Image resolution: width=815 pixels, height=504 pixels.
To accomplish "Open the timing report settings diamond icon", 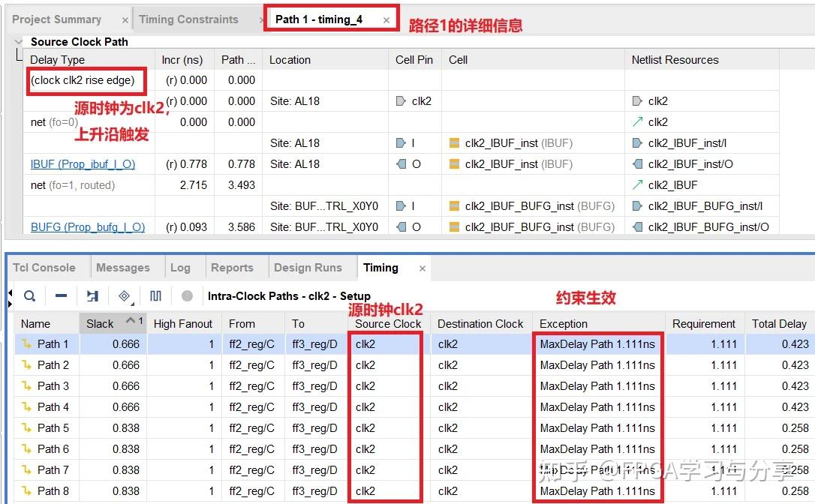I will click(123, 295).
